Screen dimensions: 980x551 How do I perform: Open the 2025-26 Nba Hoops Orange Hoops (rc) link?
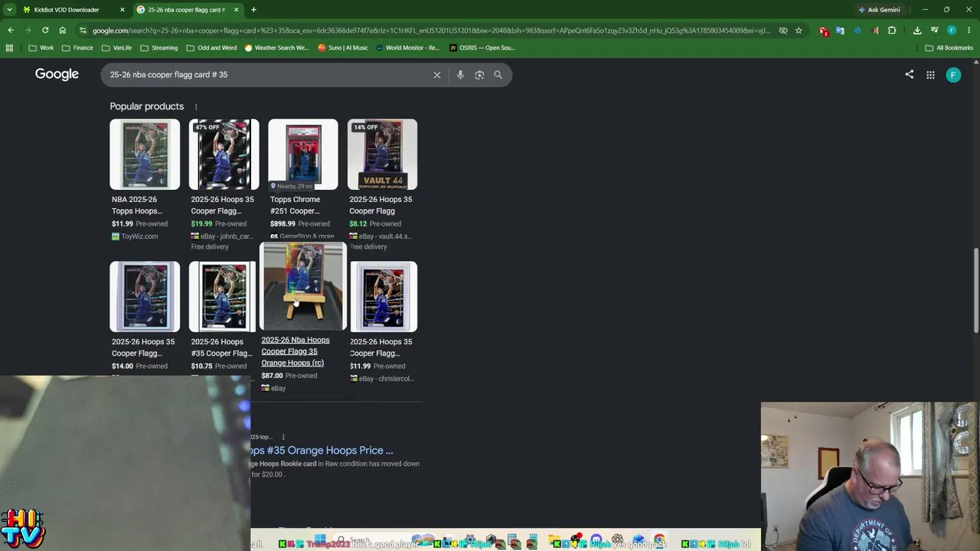[x=296, y=351]
